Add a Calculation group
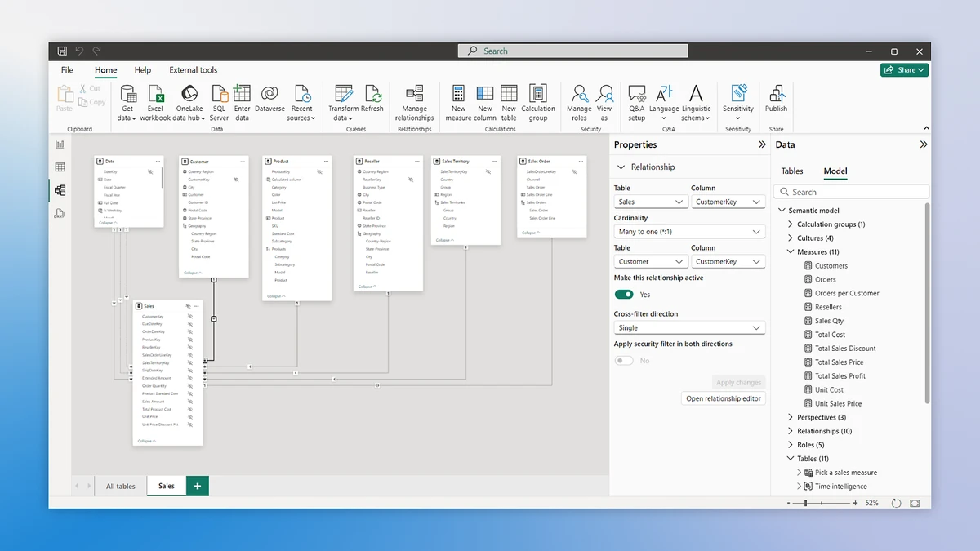The image size is (980, 551). coord(538,103)
